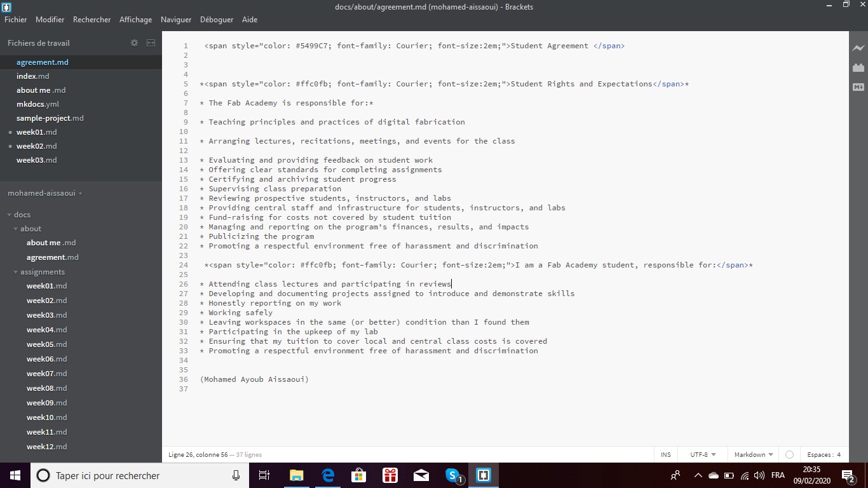Click the Windows search box
The width and height of the screenshot is (868, 488).
pyautogui.click(x=140, y=475)
